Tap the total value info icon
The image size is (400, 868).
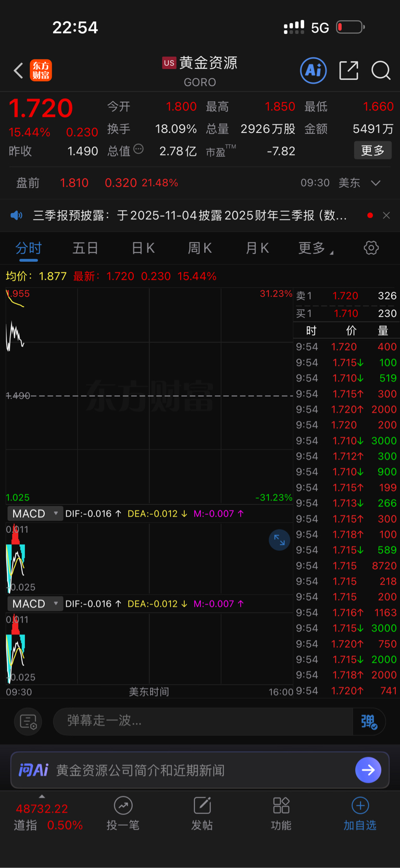pyautogui.click(x=139, y=149)
